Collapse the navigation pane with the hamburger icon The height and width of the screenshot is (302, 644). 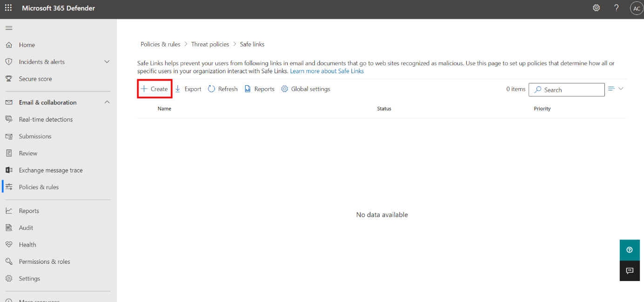(x=8, y=27)
